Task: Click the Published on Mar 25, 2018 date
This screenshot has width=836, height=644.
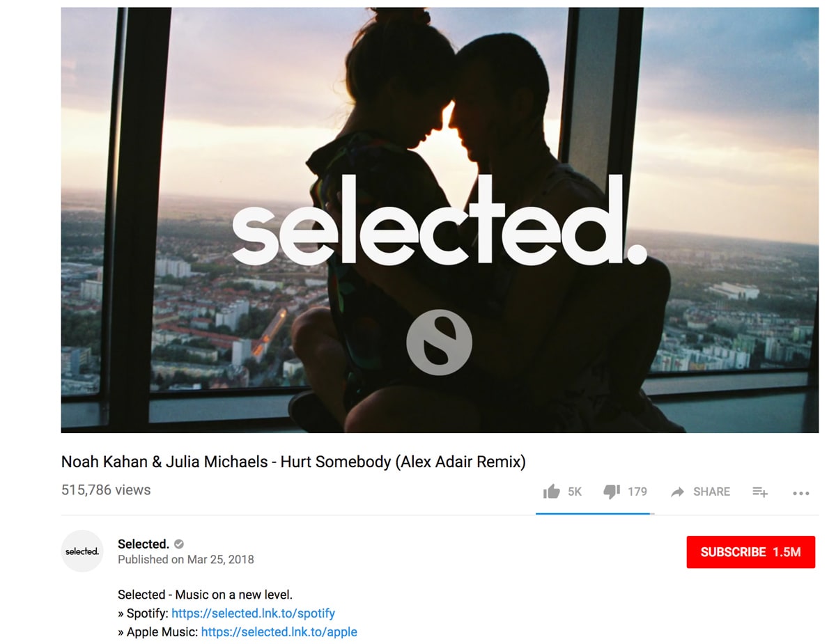Action: [x=186, y=560]
